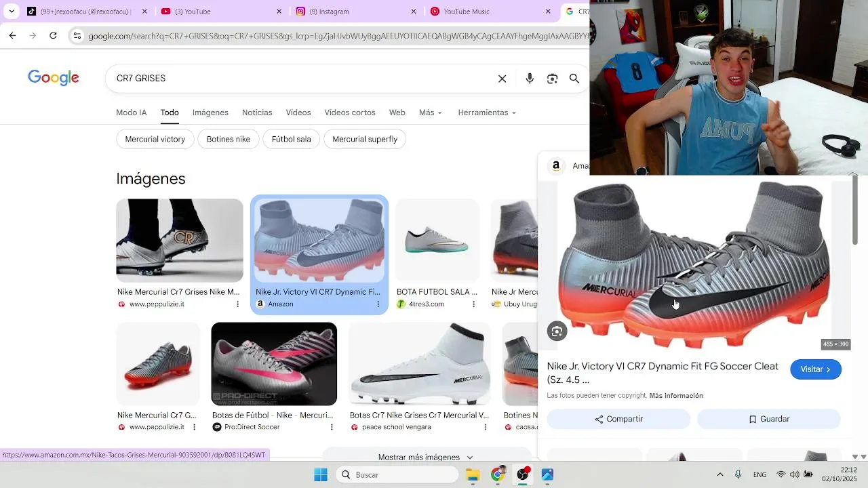Image resolution: width=868 pixels, height=488 pixels.
Task: Open the Nike Jr. Victory VI title link
Action: coord(663,373)
